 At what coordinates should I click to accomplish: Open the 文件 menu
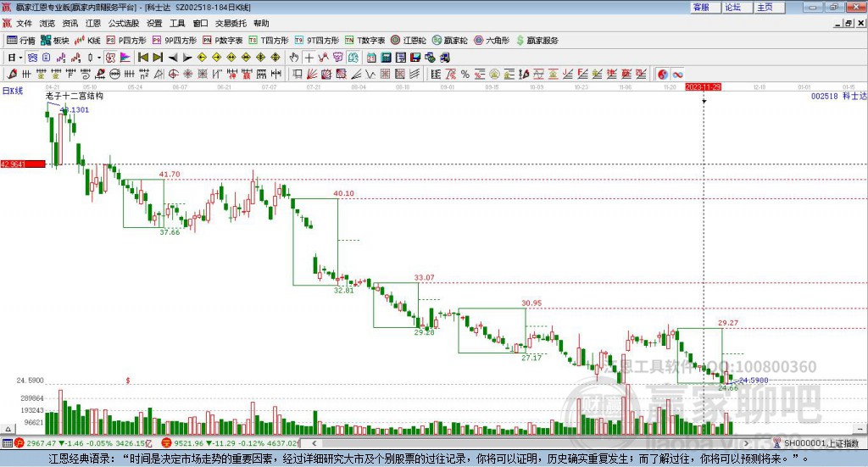pyautogui.click(x=25, y=23)
